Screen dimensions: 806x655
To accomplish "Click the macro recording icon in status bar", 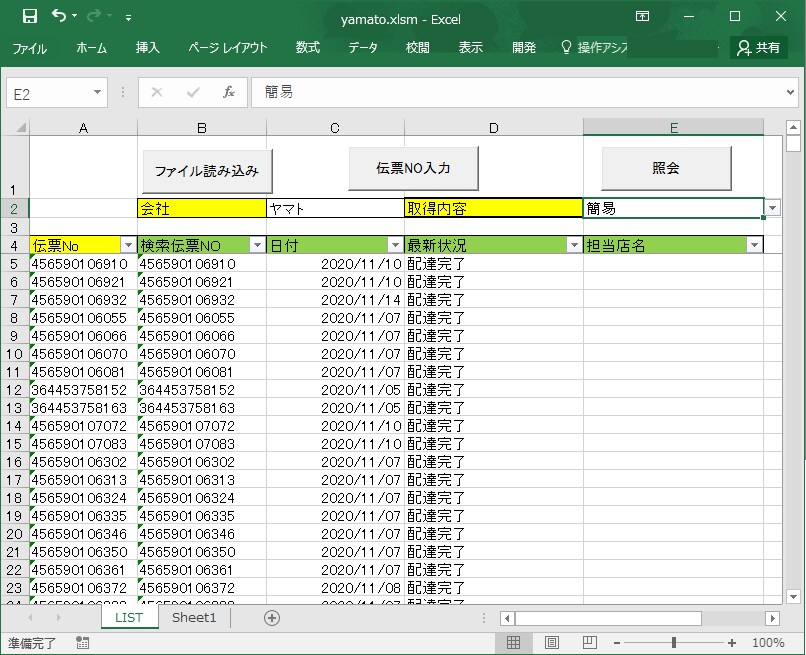I will (82, 643).
